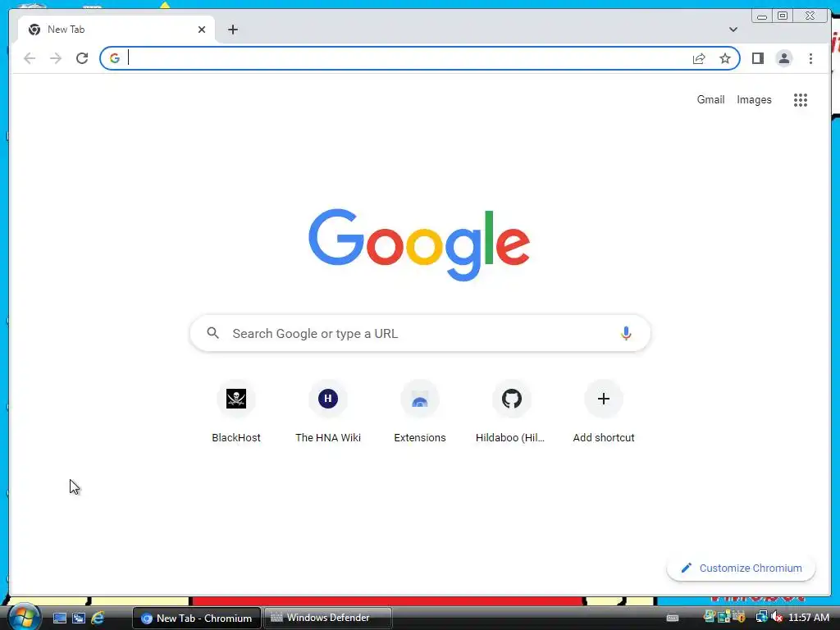Screen dimensions: 840x630
Task: Open the BlackHost shortcut
Action: click(235, 412)
